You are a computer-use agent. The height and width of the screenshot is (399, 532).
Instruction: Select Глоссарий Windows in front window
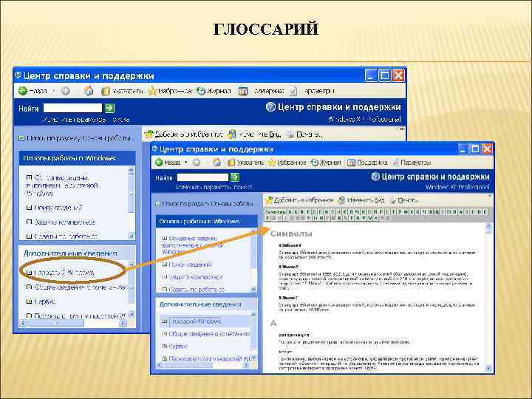[195, 321]
